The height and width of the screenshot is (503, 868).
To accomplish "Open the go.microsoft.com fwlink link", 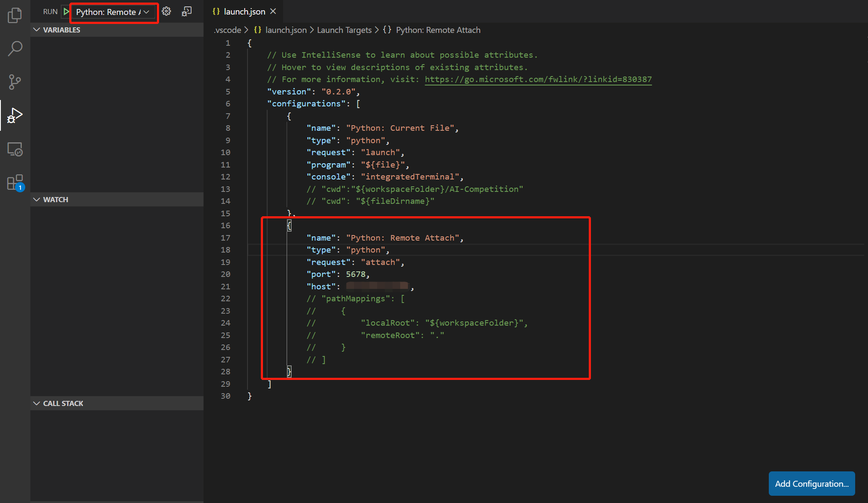I will point(538,79).
